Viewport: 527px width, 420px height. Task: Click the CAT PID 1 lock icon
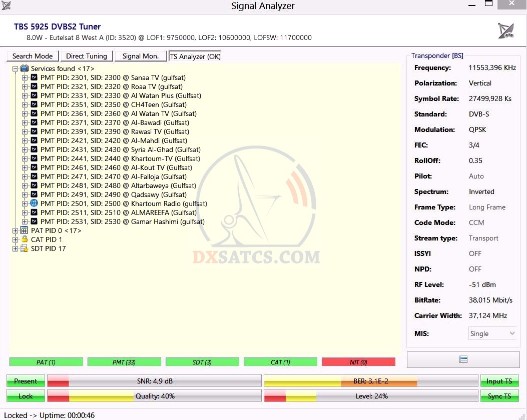pyautogui.click(x=25, y=239)
